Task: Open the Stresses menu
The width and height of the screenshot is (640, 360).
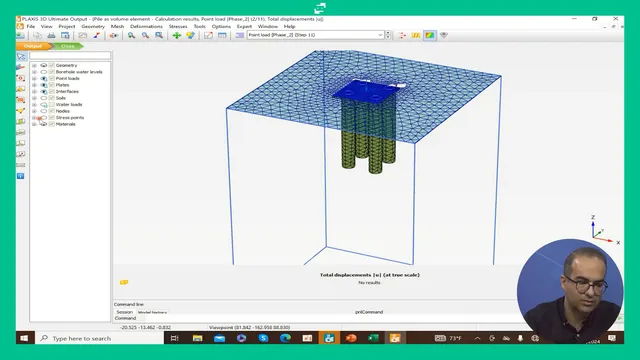Action: 178,26
